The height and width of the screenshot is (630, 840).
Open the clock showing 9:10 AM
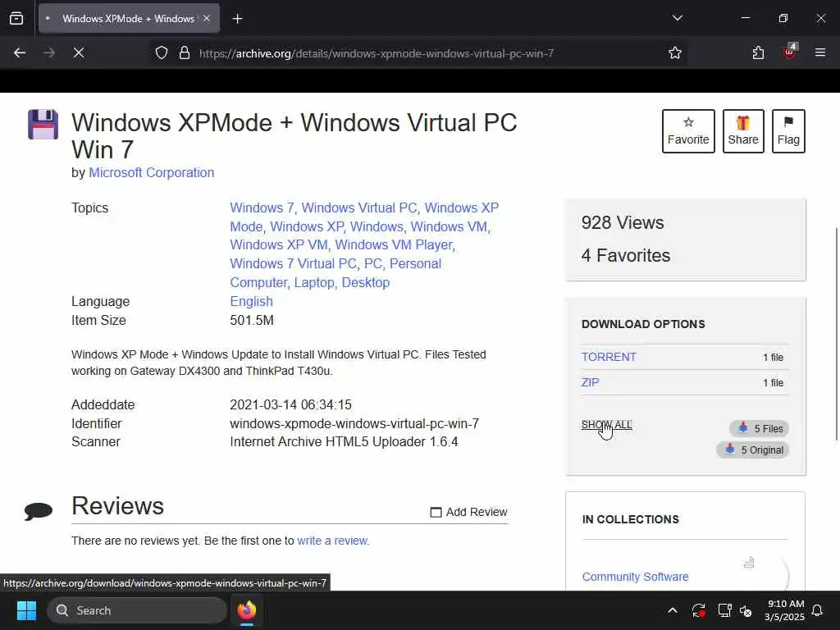tap(784, 610)
